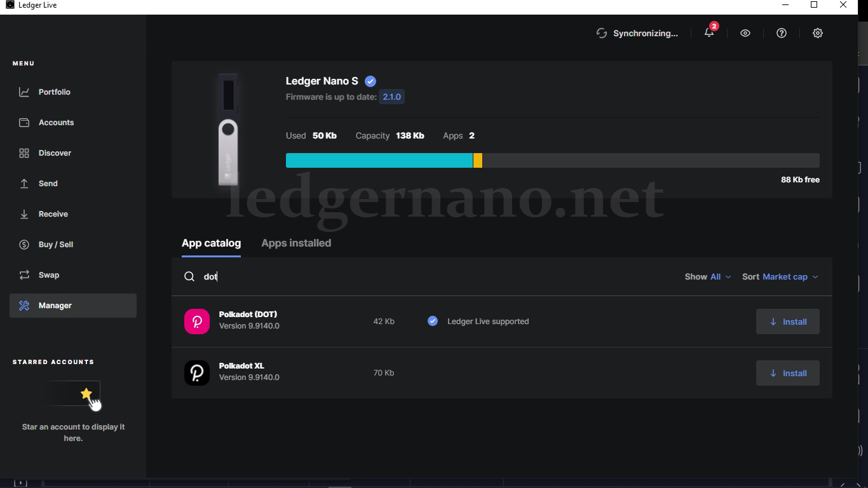Click the 88 Kb free label

tap(800, 180)
